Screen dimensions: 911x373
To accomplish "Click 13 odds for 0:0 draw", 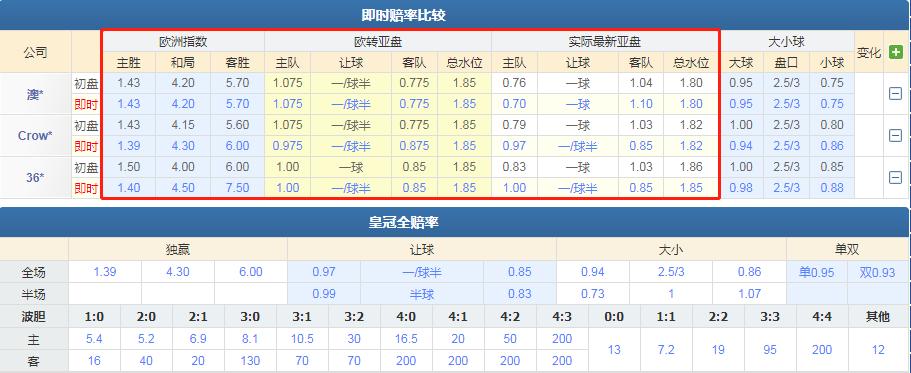I will (x=614, y=350).
